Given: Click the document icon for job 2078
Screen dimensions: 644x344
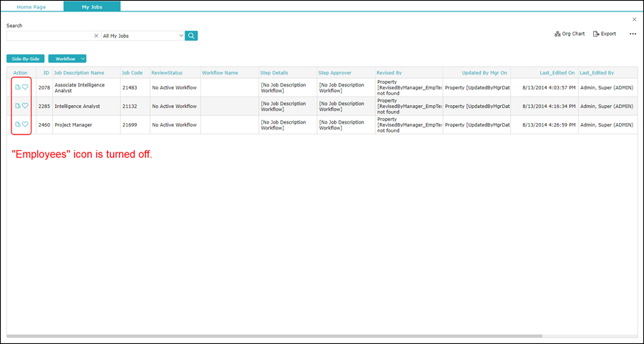Looking at the screenshot, I should pos(18,87).
